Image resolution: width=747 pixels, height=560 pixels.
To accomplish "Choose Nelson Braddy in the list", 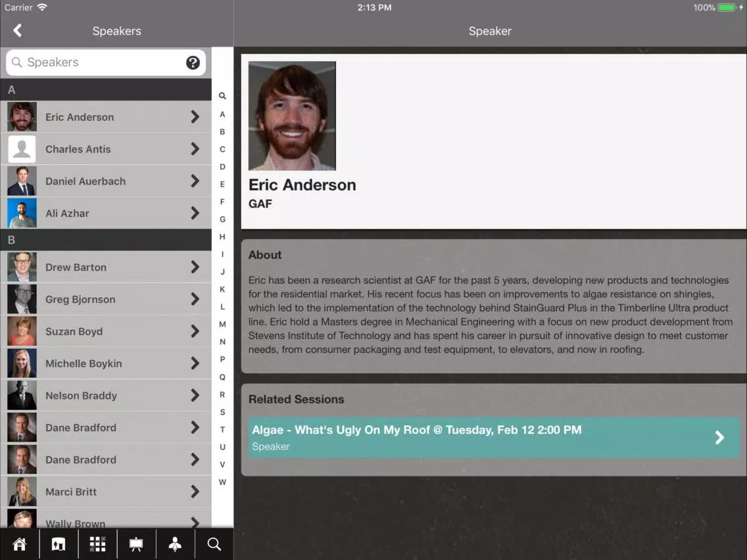I will pyautogui.click(x=106, y=395).
